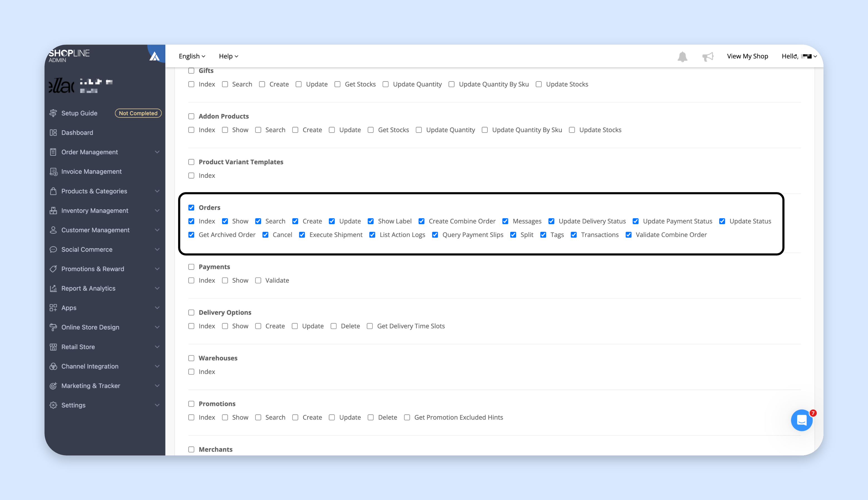Uncheck Query Payment Slips checkbox
This screenshot has height=500, width=868.
tap(435, 235)
